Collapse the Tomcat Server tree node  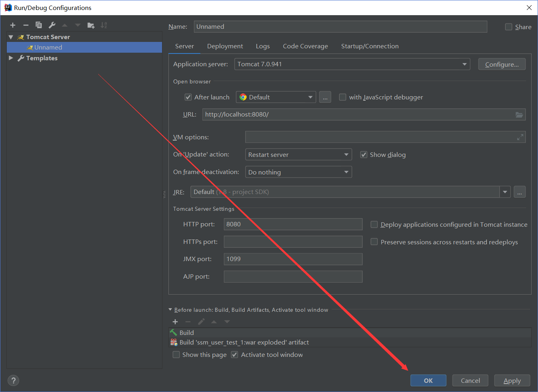coord(11,37)
